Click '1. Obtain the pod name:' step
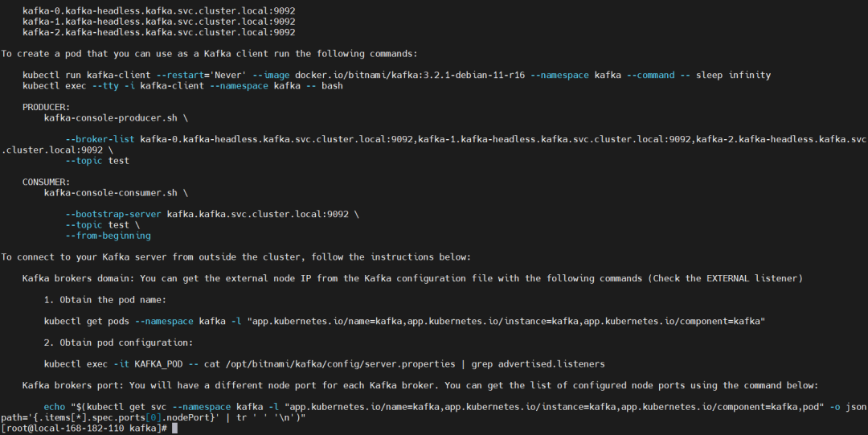Viewport: 868px width, 435px height. [104, 300]
